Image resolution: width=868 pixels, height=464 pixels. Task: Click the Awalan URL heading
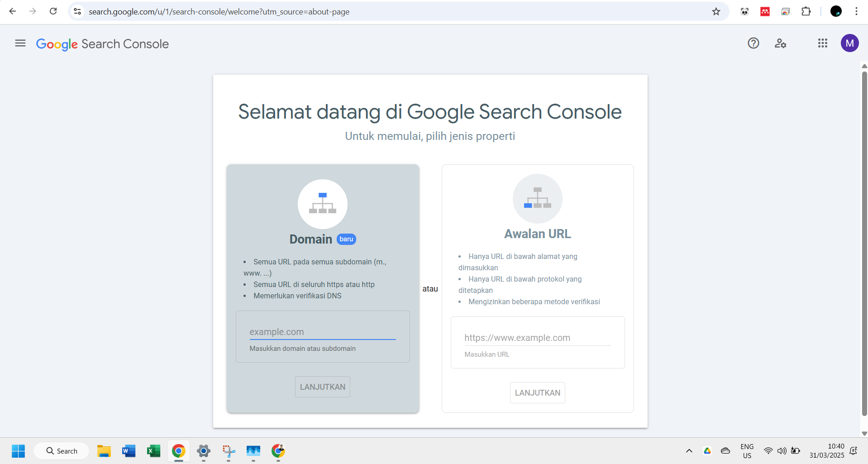pyautogui.click(x=538, y=234)
